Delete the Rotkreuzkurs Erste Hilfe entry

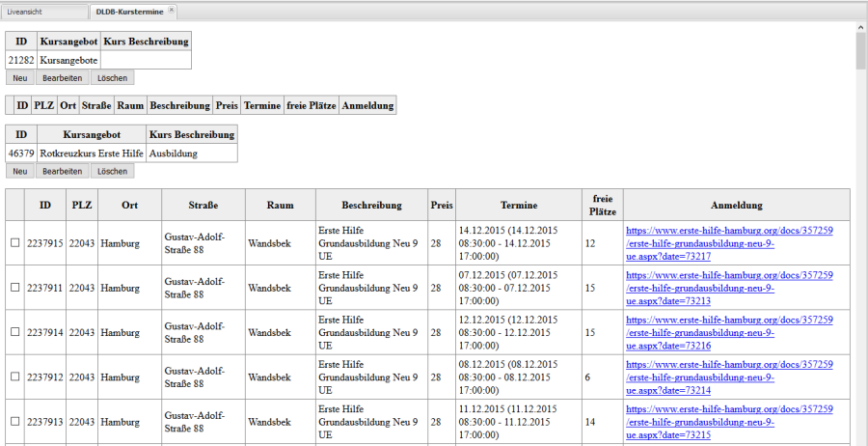pyautogui.click(x=112, y=171)
